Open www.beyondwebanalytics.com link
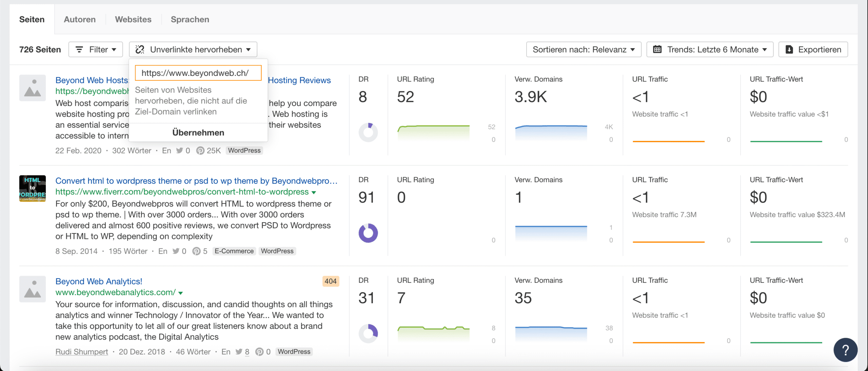 [116, 292]
